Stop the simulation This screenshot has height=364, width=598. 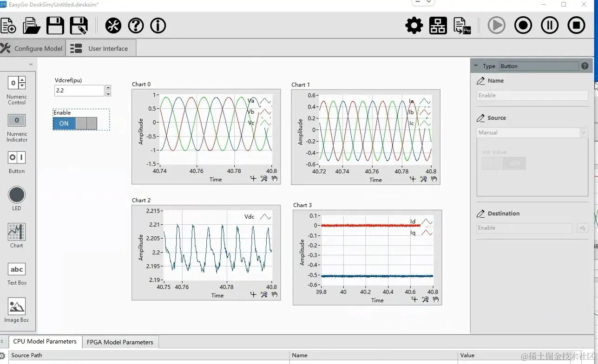pyautogui.click(x=576, y=25)
